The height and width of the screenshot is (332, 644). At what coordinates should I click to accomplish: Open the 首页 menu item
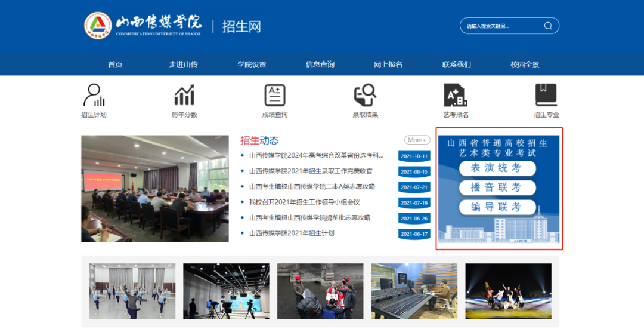tap(115, 64)
